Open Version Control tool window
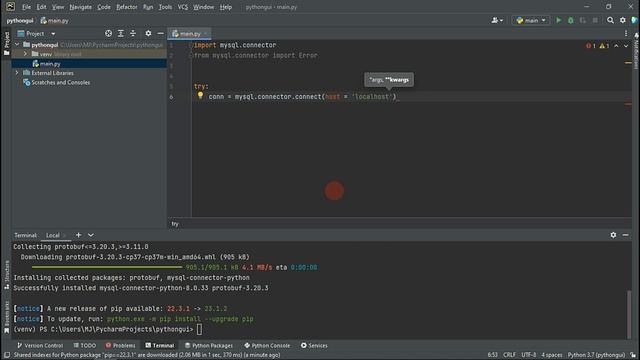Image resolution: width=640 pixels, height=360 pixels. [40, 345]
